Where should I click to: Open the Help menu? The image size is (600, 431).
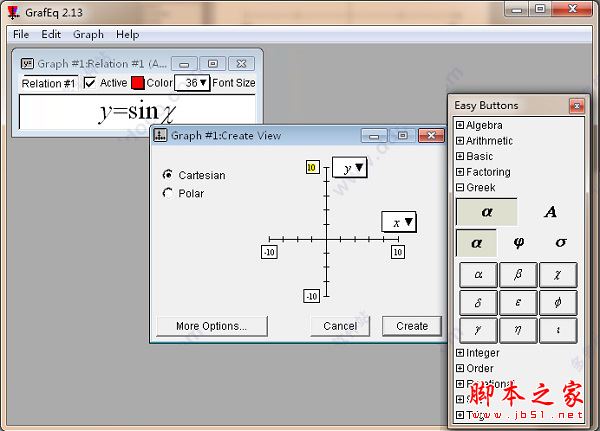pos(127,34)
